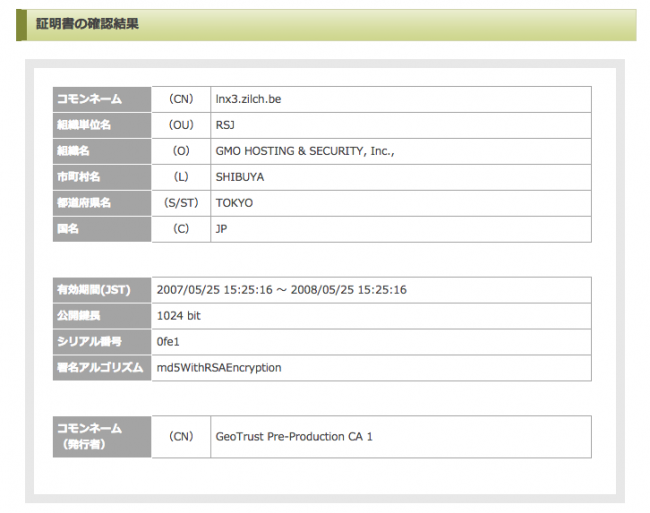This screenshot has width=650, height=513.
Task: Click the (S/ST) abbreviation cell
Action: [x=181, y=203]
